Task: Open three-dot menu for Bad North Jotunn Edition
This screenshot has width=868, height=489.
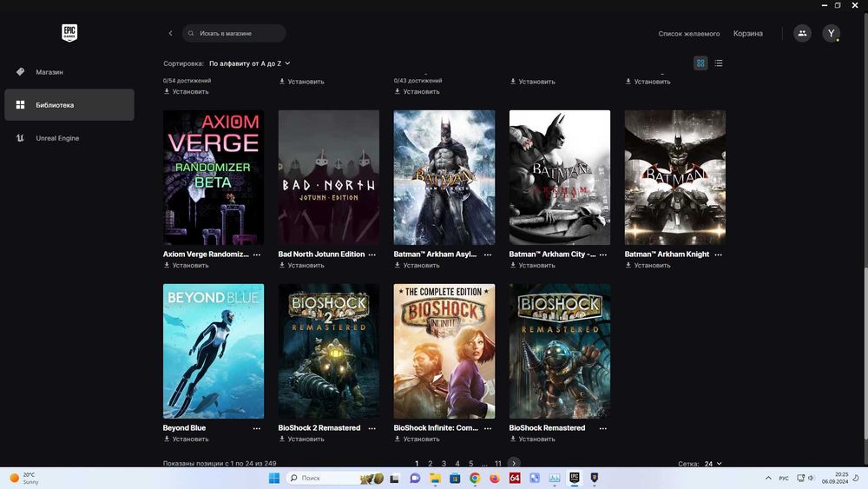Action: pyautogui.click(x=372, y=254)
